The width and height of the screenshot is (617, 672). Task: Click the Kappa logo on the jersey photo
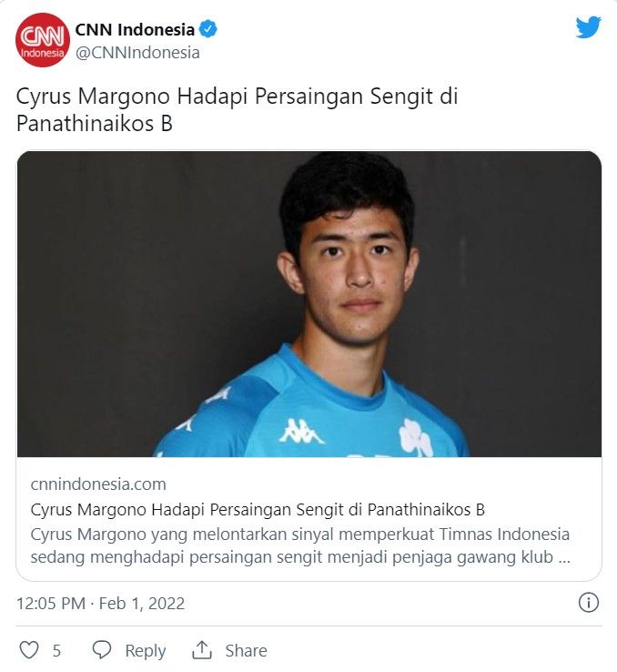tap(300, 432)
